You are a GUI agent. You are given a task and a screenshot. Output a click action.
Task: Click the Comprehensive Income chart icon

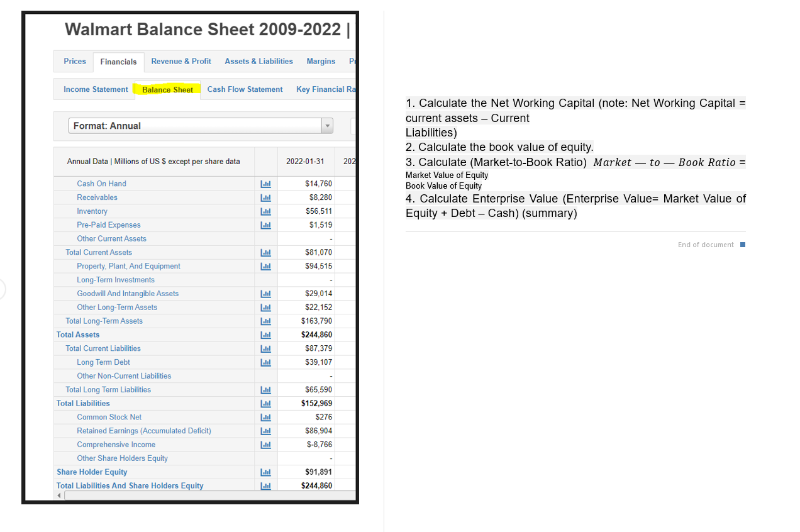click(x=265, y=445)
